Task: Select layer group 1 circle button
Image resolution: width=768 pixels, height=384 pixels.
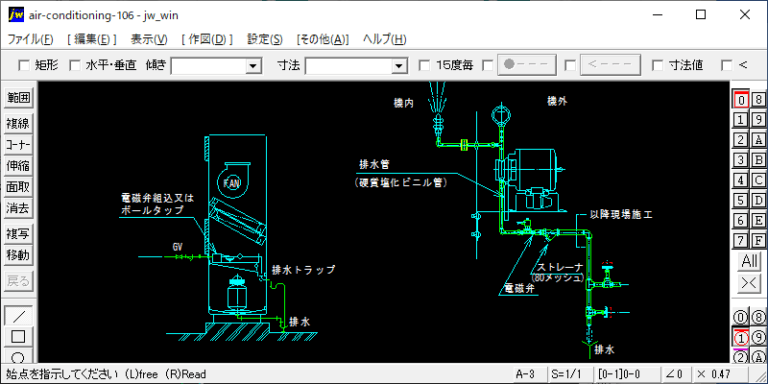Action: click(x=741, y=337)
